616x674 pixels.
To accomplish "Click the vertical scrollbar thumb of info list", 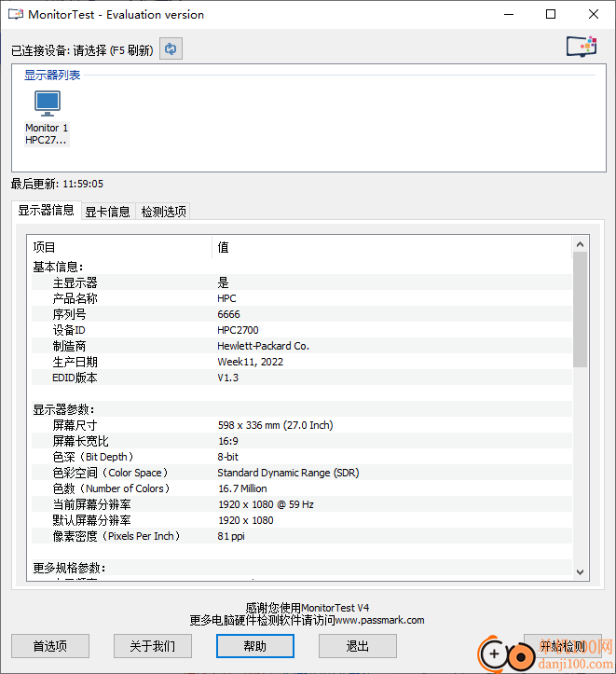I will click(x=580, y=309).
